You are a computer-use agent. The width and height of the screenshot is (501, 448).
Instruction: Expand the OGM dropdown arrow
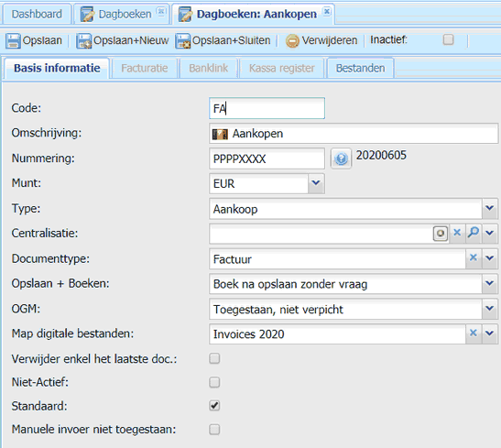489,309
